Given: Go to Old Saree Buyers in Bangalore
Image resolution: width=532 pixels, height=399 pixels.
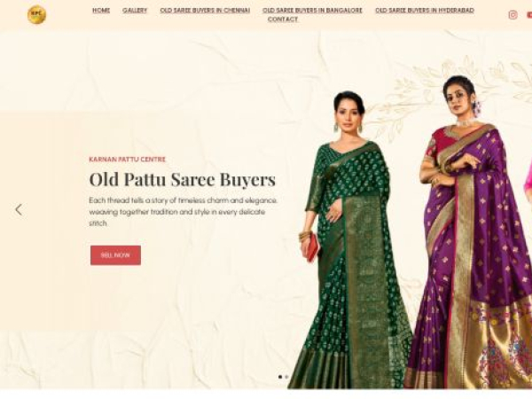Looking at the screenshot, I should coord(312,11).
